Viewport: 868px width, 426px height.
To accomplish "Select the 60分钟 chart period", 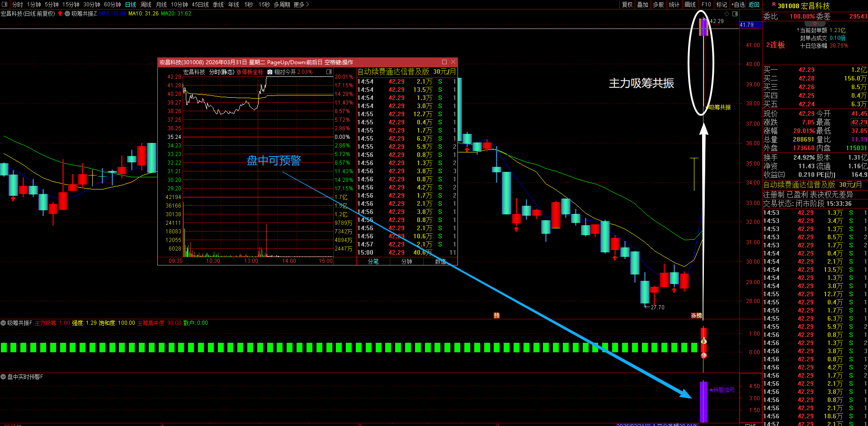I will click(x=113, y=5).
